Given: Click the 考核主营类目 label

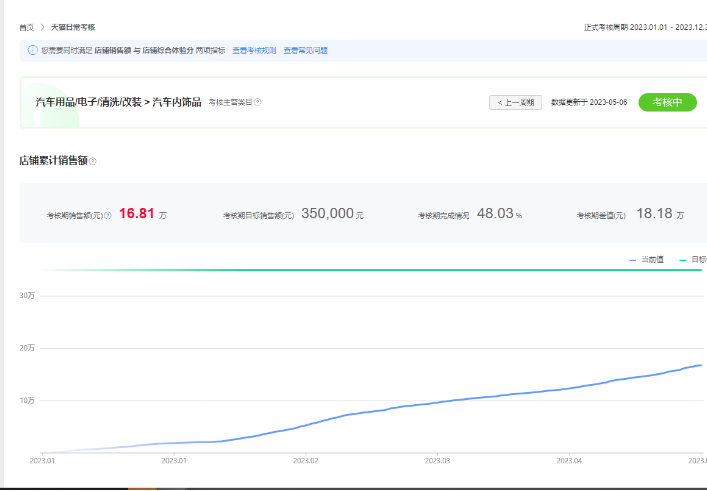Looking at the screenshot, I should click(x=230, y=102).
